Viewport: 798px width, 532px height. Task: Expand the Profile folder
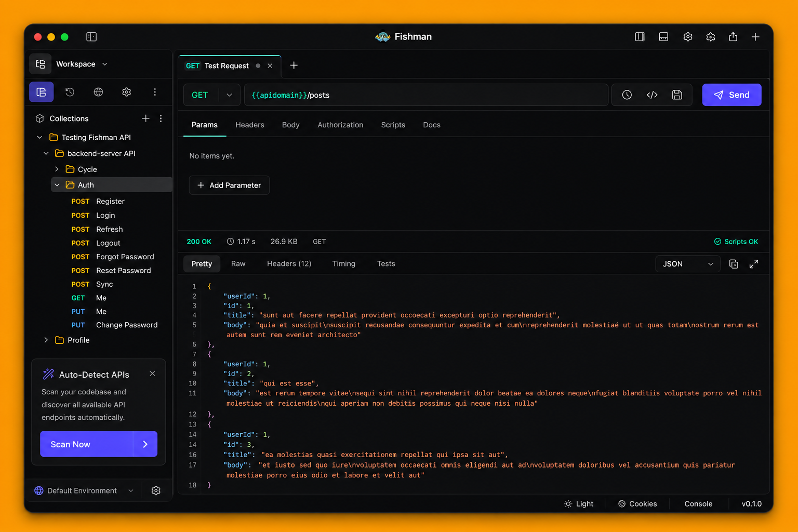click(x=46, y=340)
